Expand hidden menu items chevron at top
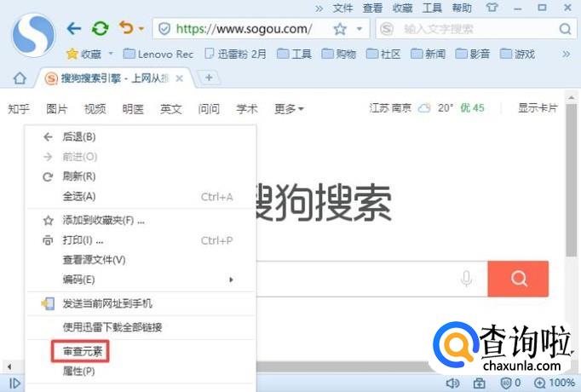 point(319,9)
